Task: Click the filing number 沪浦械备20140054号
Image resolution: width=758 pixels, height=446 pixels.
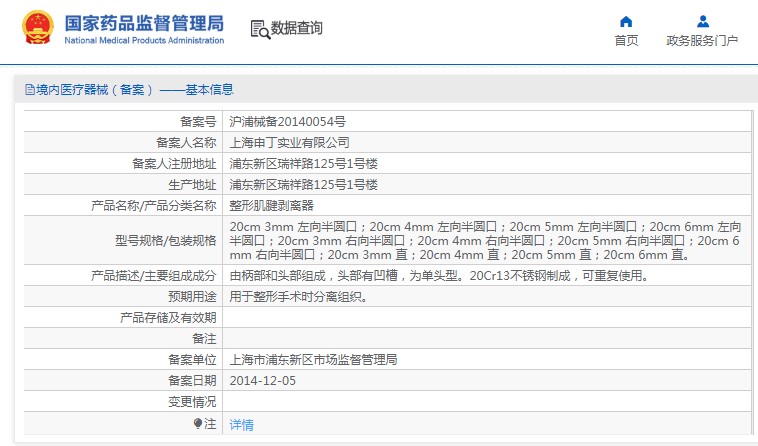Action: tap(288, 120)
